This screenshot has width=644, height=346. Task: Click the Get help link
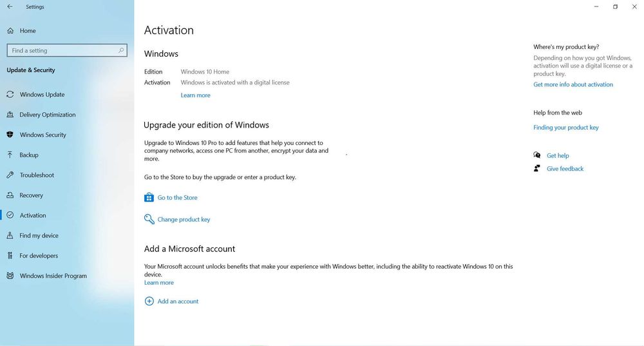click(558, 156)
